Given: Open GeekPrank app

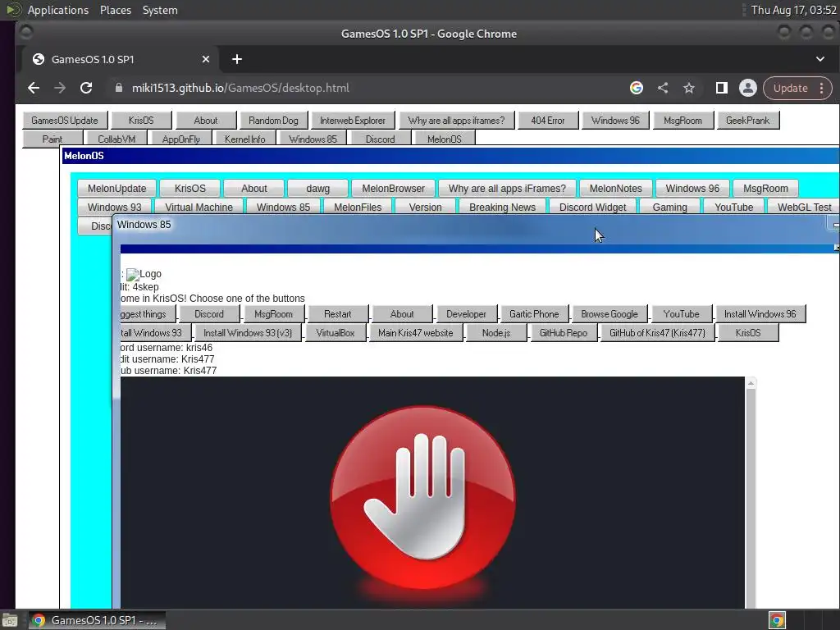Looking at the screenshot, I should 747,121.
